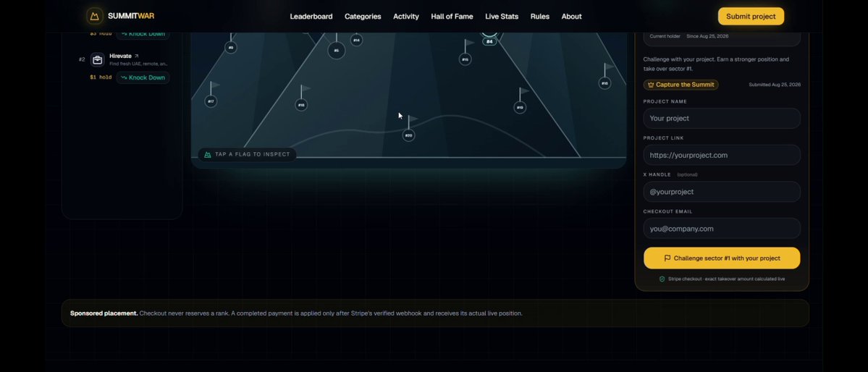Inspect flag #17 on the mountain
868x372 pixels.
pos(211,101)
